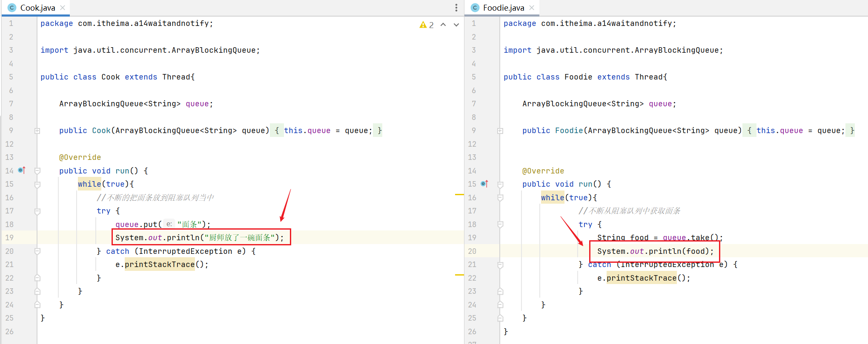
Task: Collapse run() method fold marker in Foodie.java
Action: click(x=501, y=185)
